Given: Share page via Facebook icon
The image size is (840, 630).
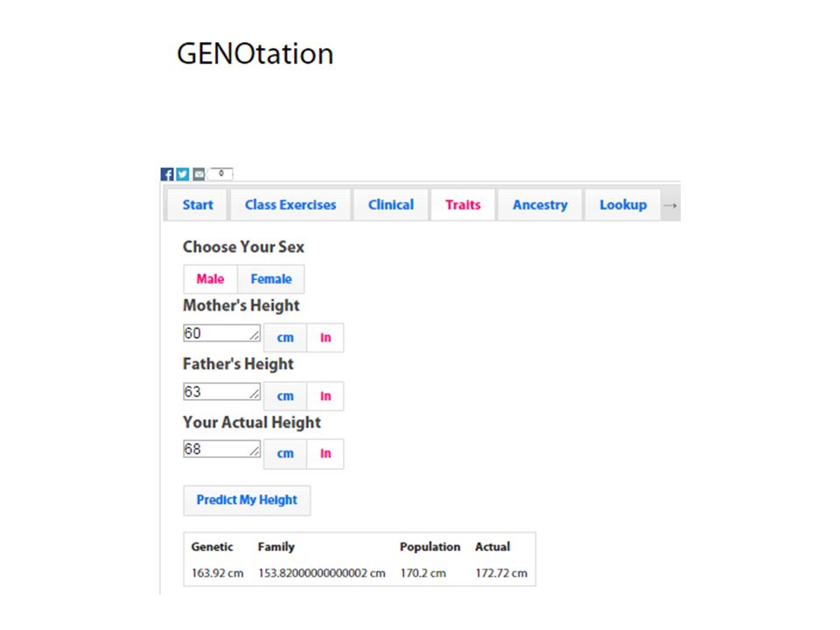Looking at the screenshot, I should pyautogui.click(x=167, y=174).
